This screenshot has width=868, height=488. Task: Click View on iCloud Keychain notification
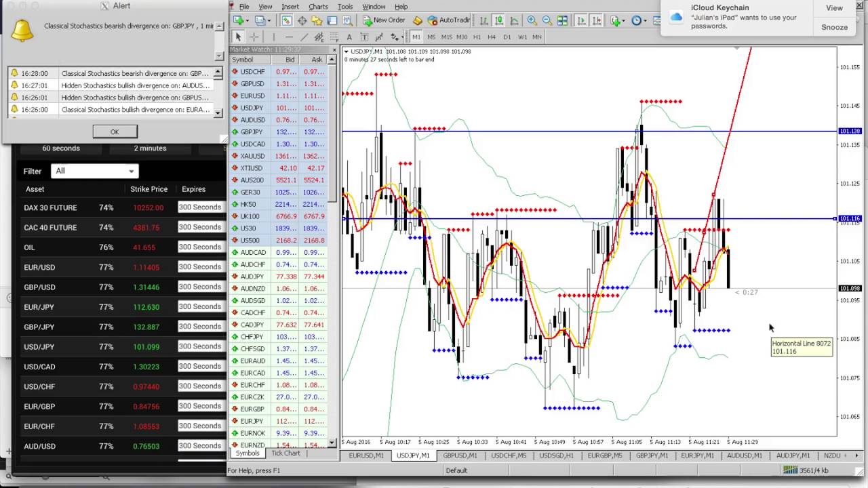[x=834, y=8]
